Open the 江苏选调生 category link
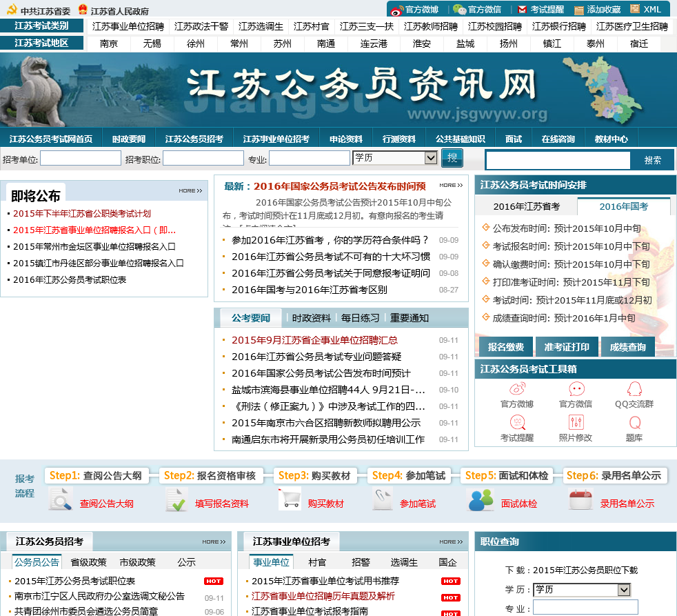677x616 pixels. (261, 27)
